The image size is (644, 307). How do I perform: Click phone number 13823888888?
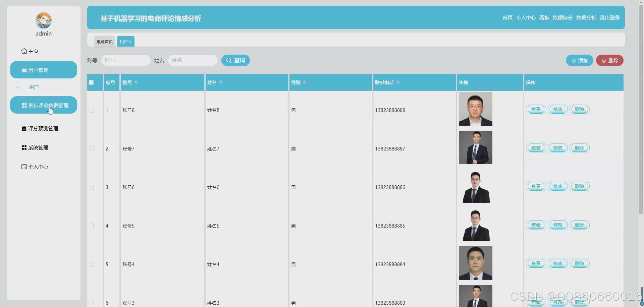click(390, 110)
